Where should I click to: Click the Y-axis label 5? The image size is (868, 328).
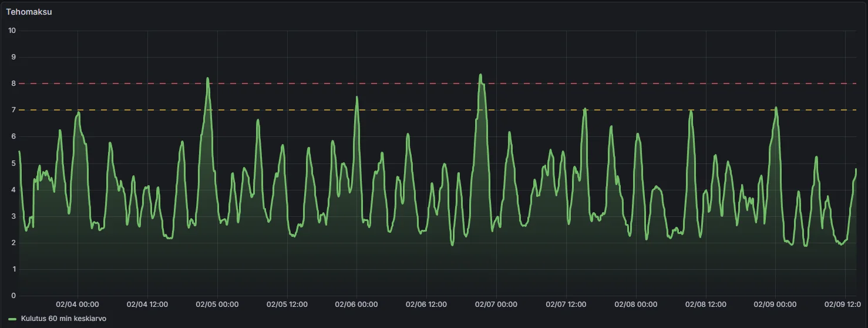point(14,163)
